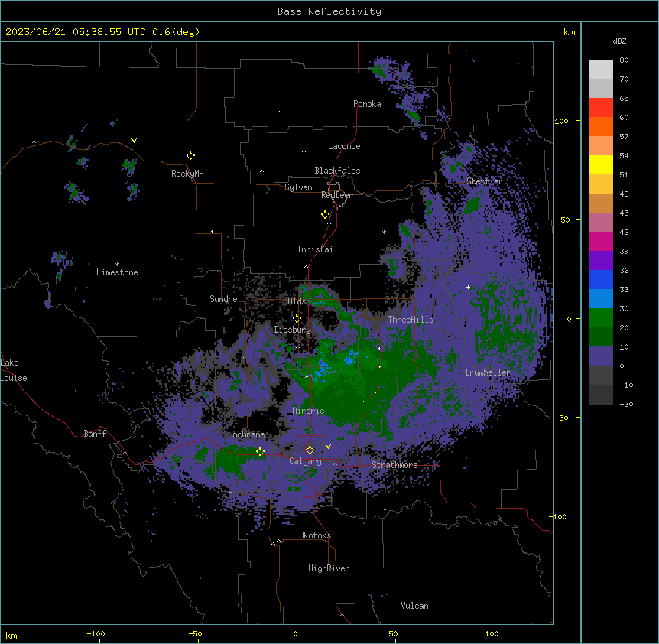Click the Airdrie label
This screenshot has width=659, height=644.
tap(308, 411)
